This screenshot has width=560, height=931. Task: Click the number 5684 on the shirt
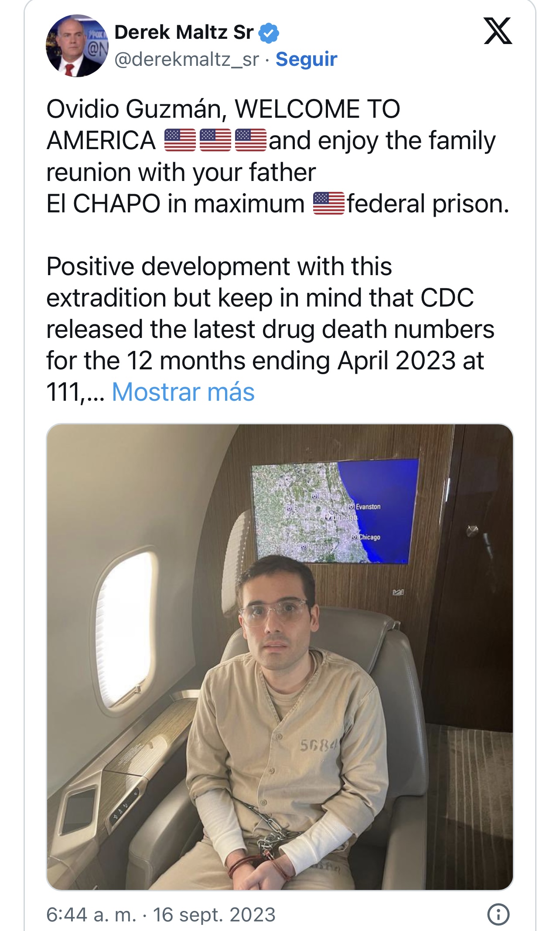(318, 745)
